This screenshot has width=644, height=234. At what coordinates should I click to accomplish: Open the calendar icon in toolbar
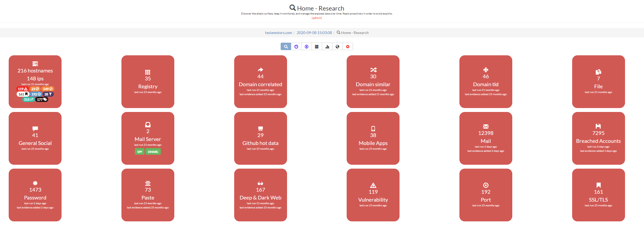[317, 47]
